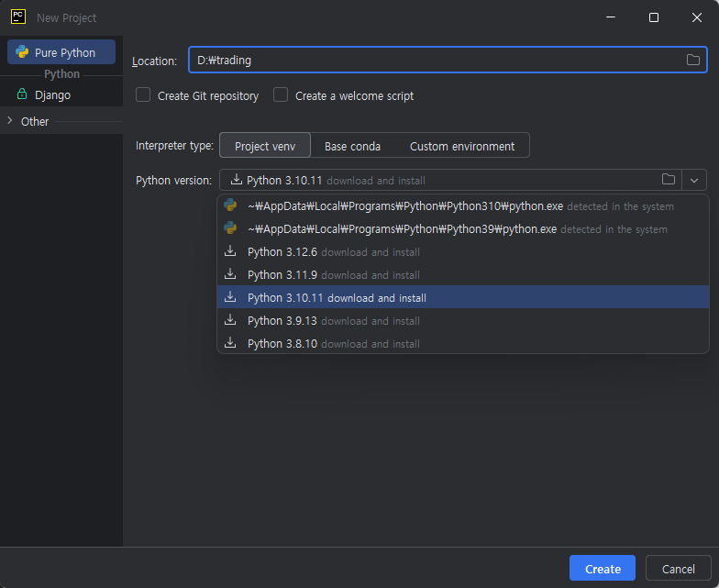Image resolution: width=719 pixels, height=588 pixels.
Task: Click the Django lock icon
Action: point(22,94)
